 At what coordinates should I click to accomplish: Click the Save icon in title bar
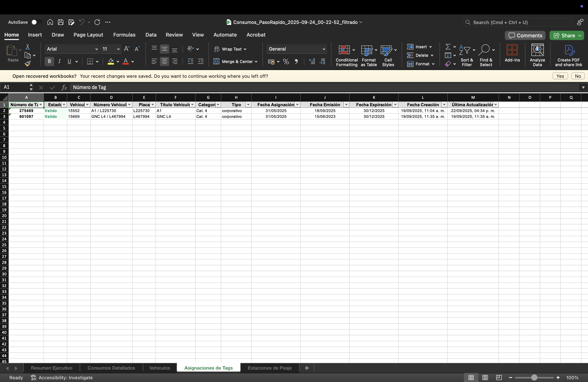(x=60, y=22)
